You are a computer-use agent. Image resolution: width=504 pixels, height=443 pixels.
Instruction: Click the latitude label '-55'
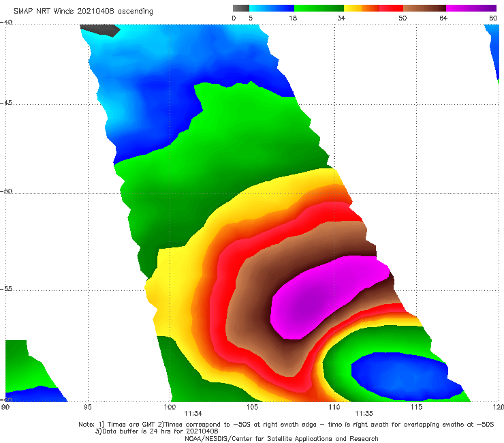pyautogui.click(x=6, y=288)
